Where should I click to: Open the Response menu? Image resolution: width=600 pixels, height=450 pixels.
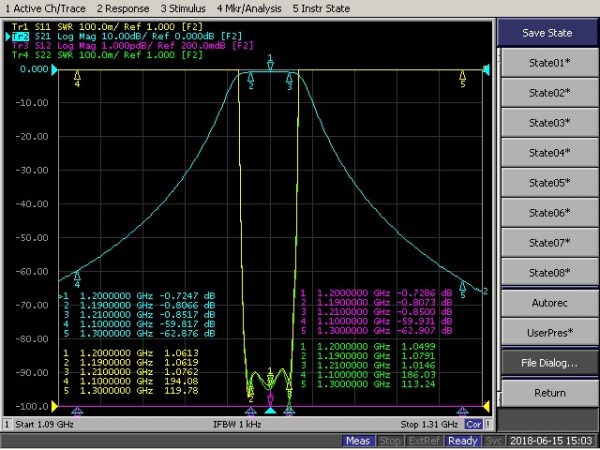pos(123,8)
